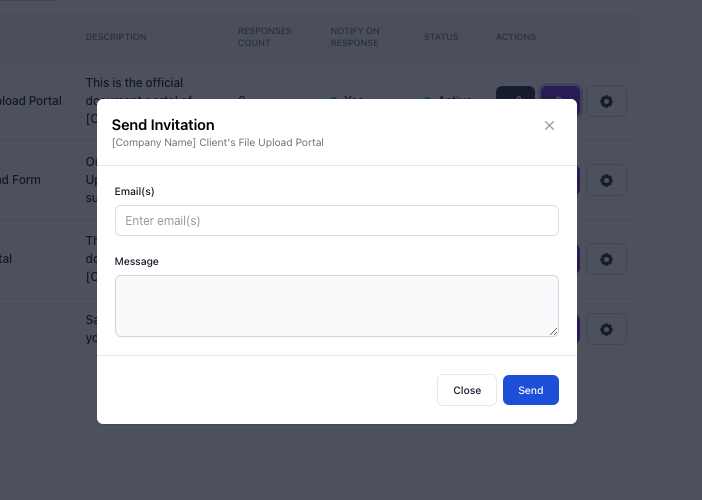Click the Enter email(s) input field
Image resolution: width=702 pixels, height=500 pixels.
click(x=336, y=220)
